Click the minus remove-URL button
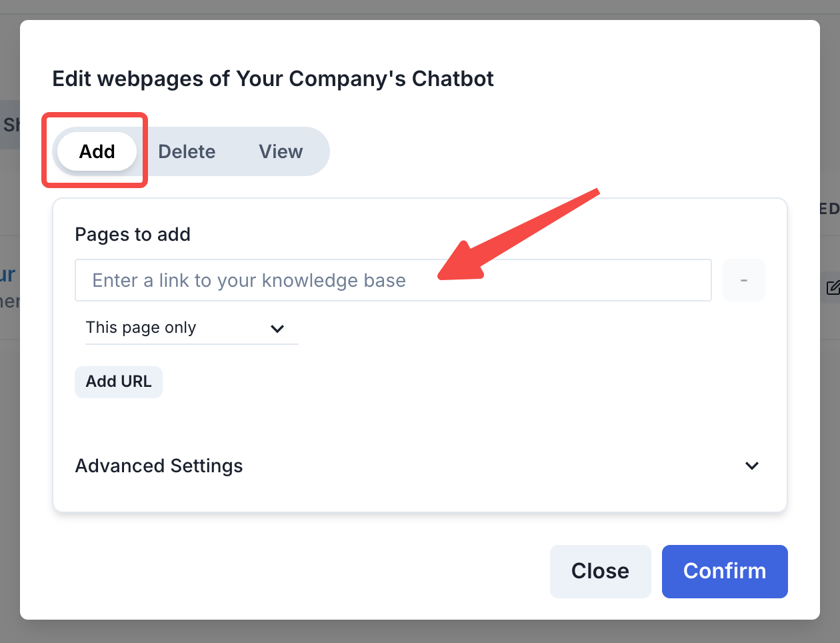Screen dimensions: 840x643 click(x=744, y=280)
